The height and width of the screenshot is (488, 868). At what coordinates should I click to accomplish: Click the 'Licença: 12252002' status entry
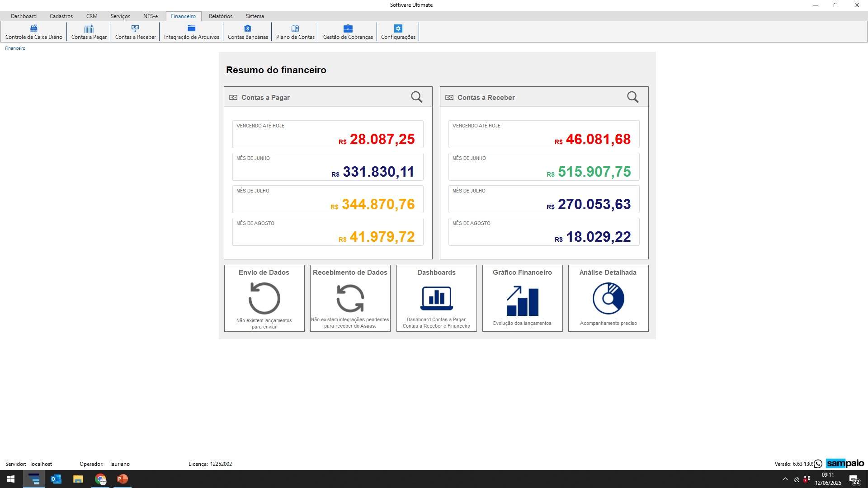pos(210,464)
